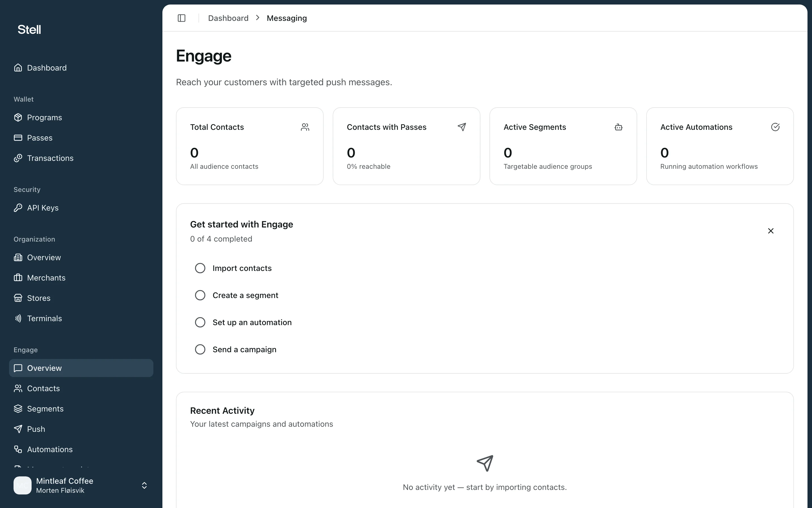Click the check icon on Active Automations card
Image resolution: width=812 pixels, height=508 pixels.
tap(775, 127)
